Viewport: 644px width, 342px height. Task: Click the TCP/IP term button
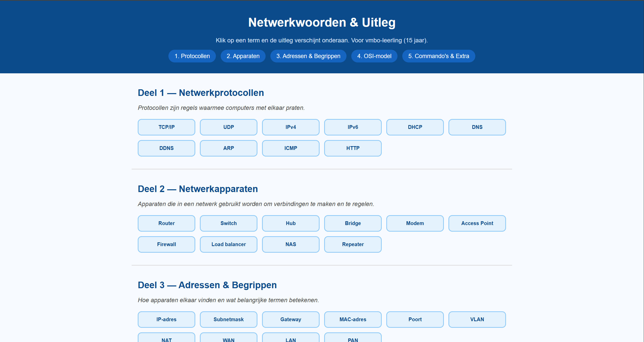pyautogui.click(x=166, y=127)
